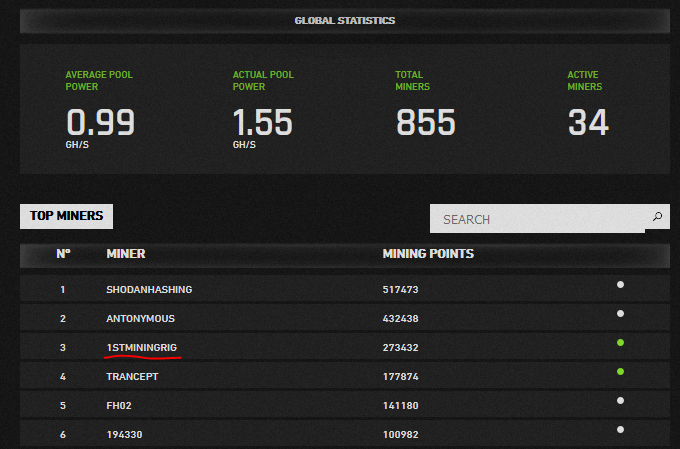Select miner name 194330
The height and width of the screenshot is (449, 680).
124,435
